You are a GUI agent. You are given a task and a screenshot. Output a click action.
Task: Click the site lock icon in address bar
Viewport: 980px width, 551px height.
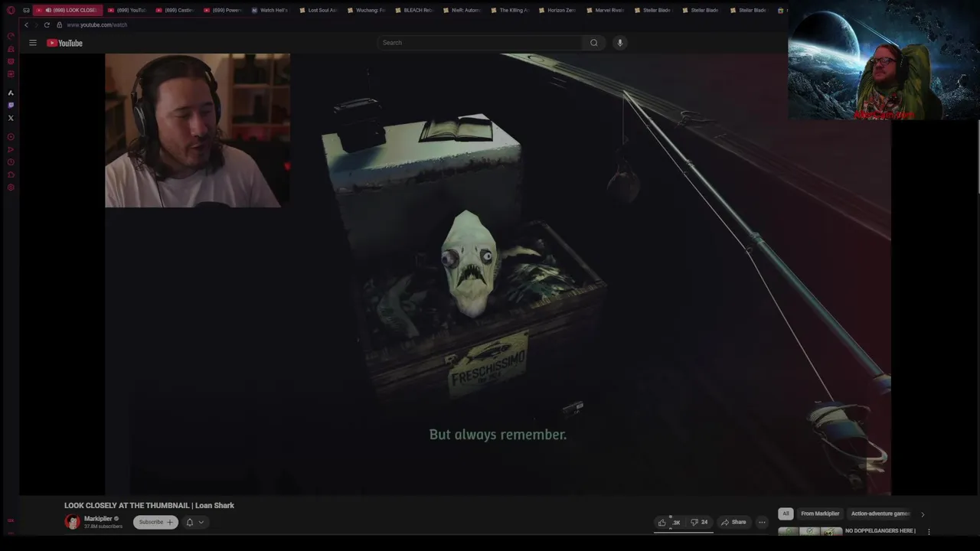59,24
